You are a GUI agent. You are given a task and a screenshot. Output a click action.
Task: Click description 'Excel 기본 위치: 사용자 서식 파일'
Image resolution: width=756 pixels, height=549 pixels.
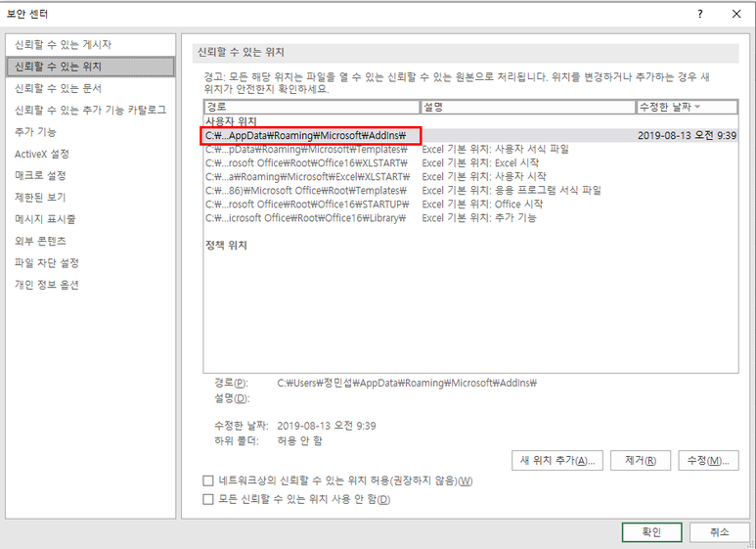495,150
